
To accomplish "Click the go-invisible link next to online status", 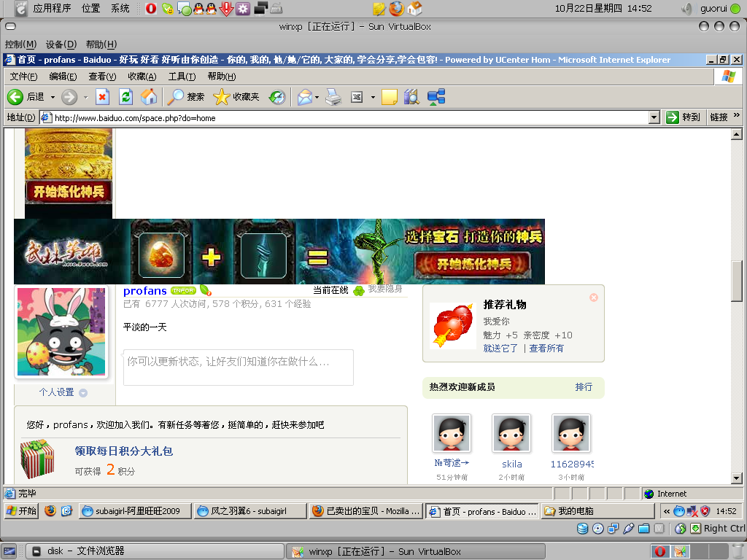I will pyautogui.click(x=385, y=289).
